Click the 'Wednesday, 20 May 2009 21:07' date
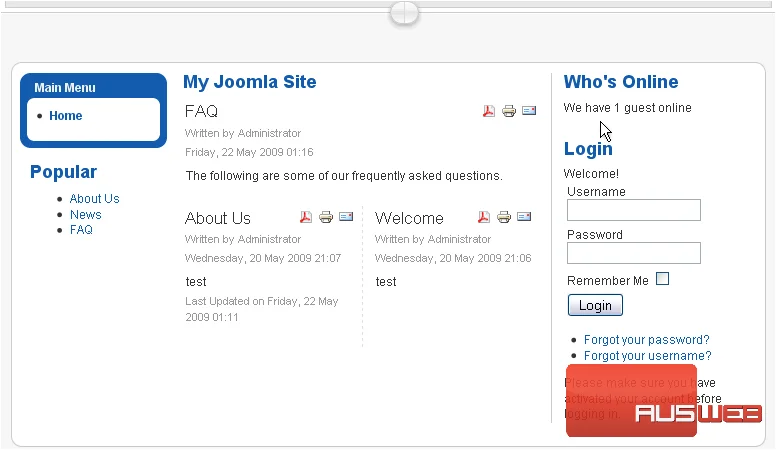The height and width of the screenshot is (450, 776). (263, 258)
